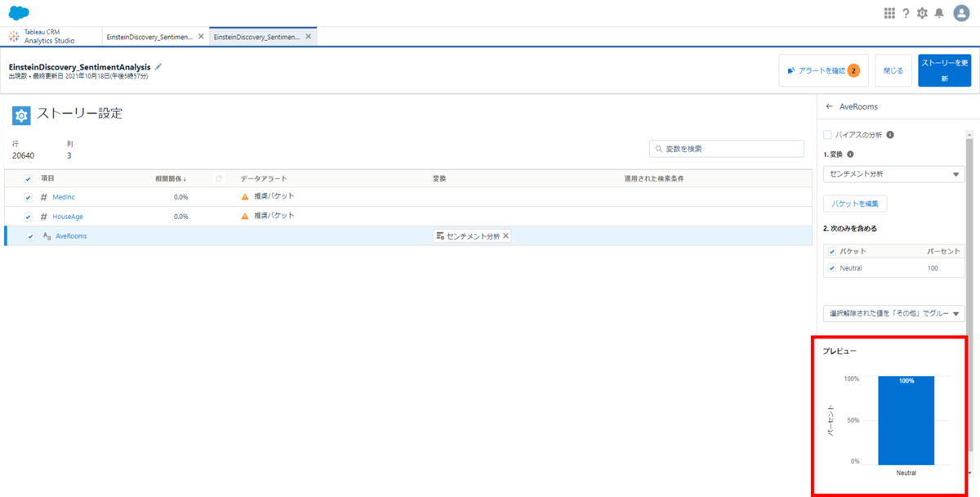Image resolution: width=980 pixels, height=497 pixels.
Task: Click the AveRooms text type icon
Action: coord(47,236)
